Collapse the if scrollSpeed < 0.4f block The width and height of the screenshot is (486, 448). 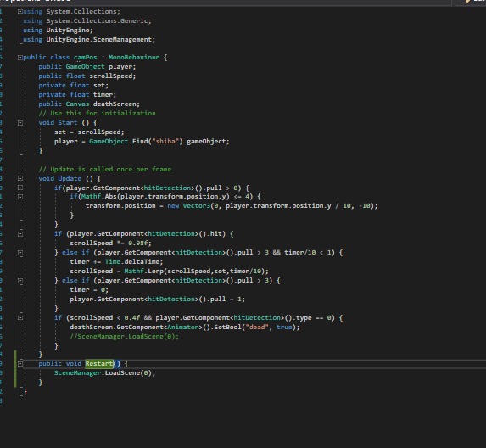pyautogui.click(x=20, y=318)
